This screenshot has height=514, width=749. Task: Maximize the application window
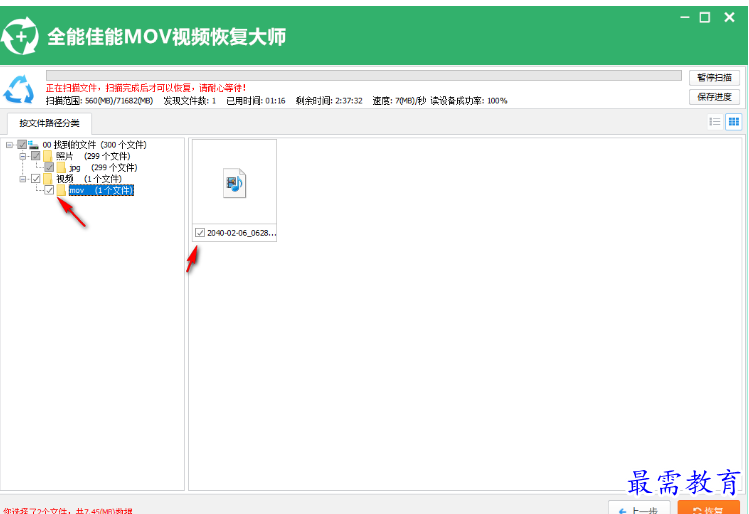click(705, 18)
